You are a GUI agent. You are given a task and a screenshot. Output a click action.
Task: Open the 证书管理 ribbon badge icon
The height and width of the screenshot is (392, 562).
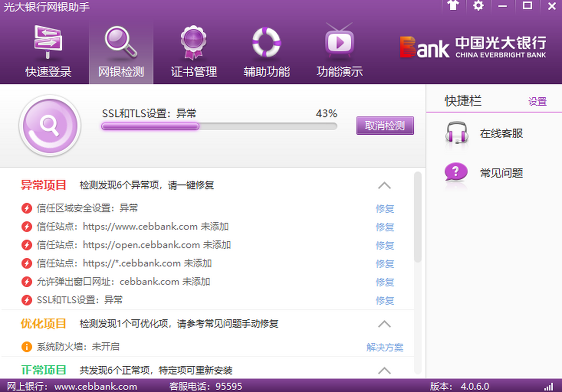coord(194,42)
